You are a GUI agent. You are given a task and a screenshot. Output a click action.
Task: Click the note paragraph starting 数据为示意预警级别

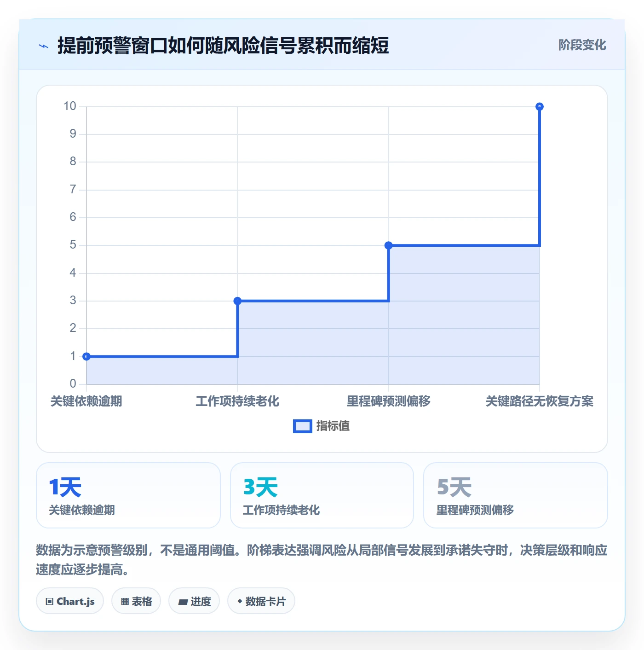click(322, 560)
